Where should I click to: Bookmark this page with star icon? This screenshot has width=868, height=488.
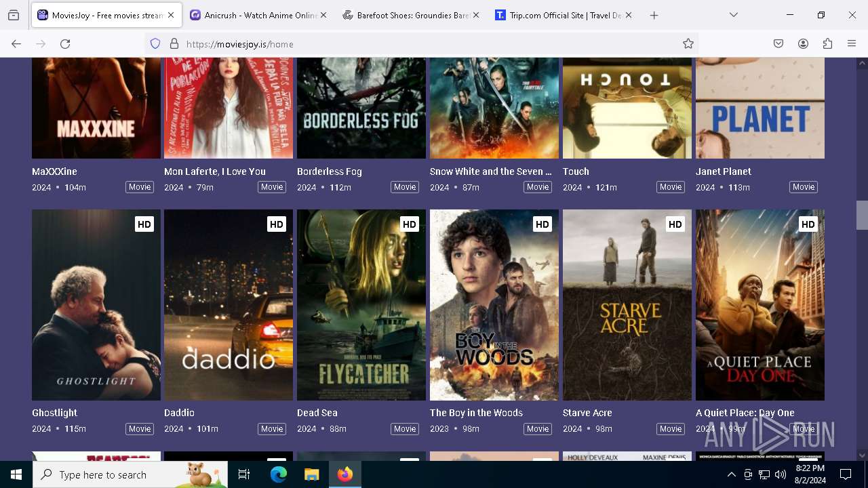click(688, 44)
